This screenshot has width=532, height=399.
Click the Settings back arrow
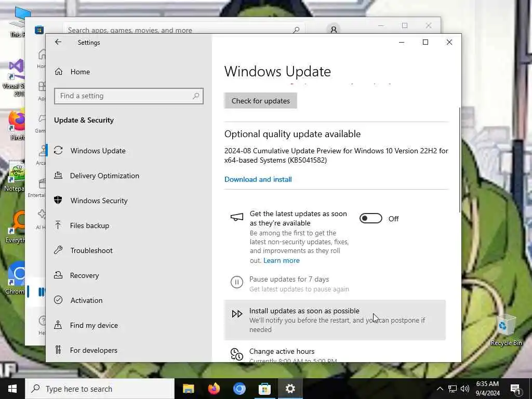(x=58, y=42)
